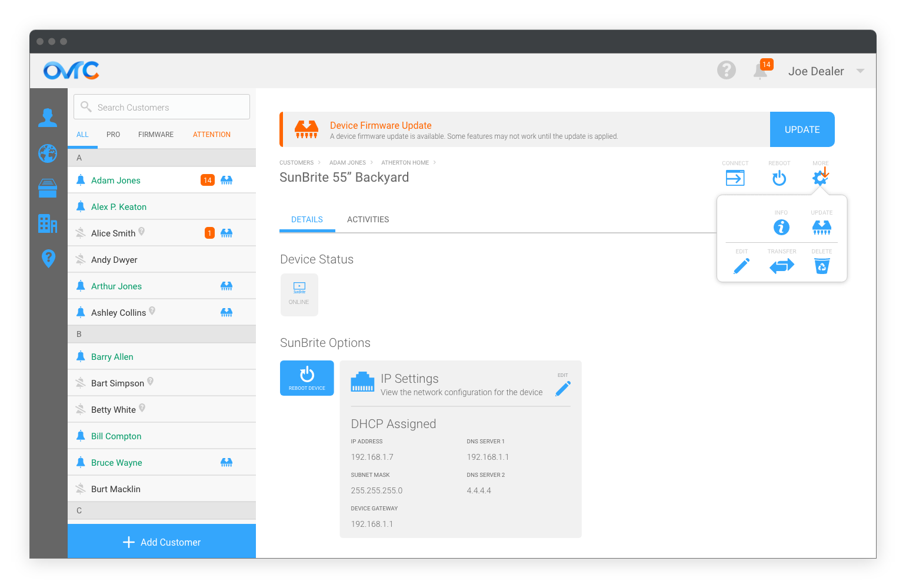This screenshot has height=588, width=906.
Task: Click the OvrC logo
Action: click(71, 71)
